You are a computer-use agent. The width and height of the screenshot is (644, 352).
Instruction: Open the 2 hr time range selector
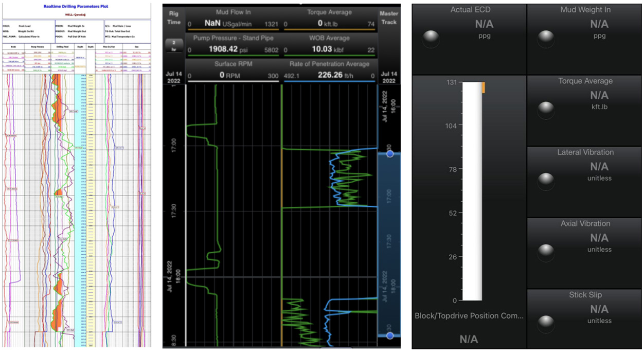(173, 45)
